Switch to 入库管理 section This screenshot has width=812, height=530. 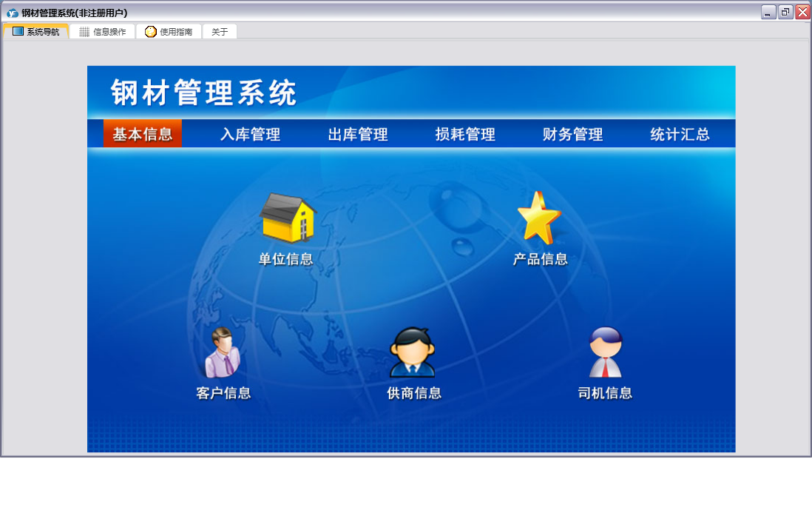(250, 134)
